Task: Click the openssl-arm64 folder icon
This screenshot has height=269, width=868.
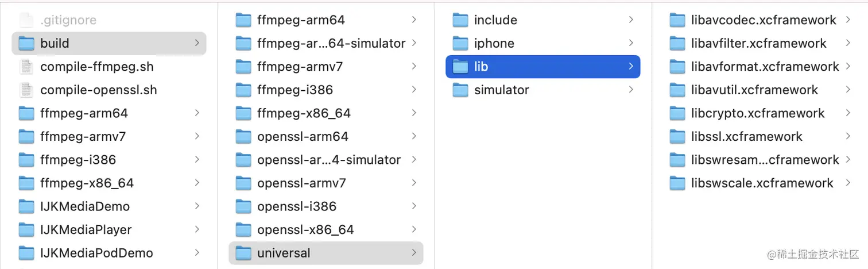Action: 243,137
